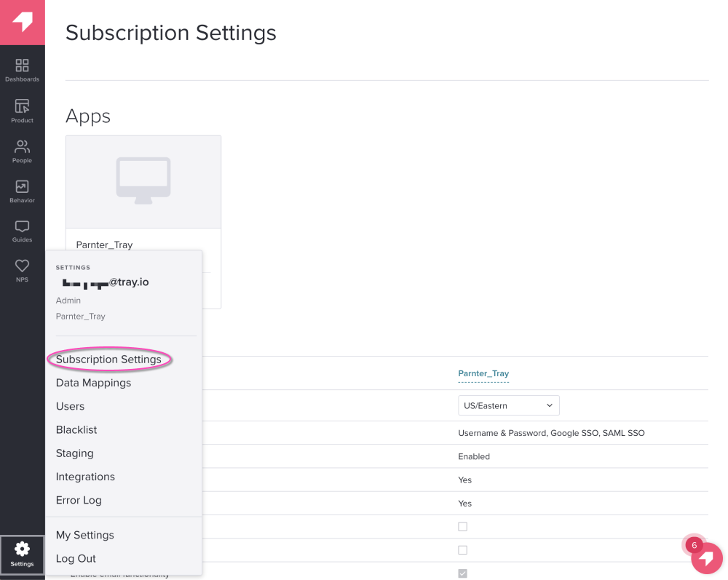Image resolution: width=728 pixels, height=580 pixels.
Task: Go to the Product section icon
Action: pos(23,111)
